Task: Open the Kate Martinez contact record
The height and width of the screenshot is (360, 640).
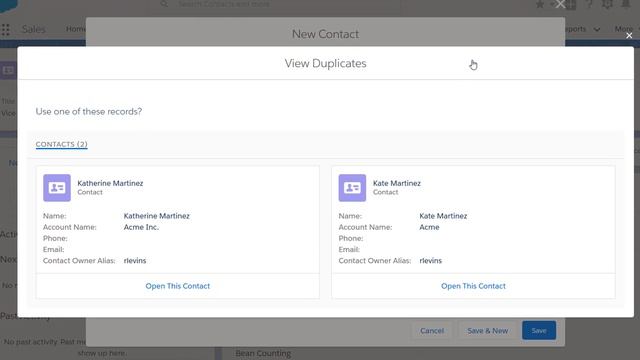Action: 473,286
